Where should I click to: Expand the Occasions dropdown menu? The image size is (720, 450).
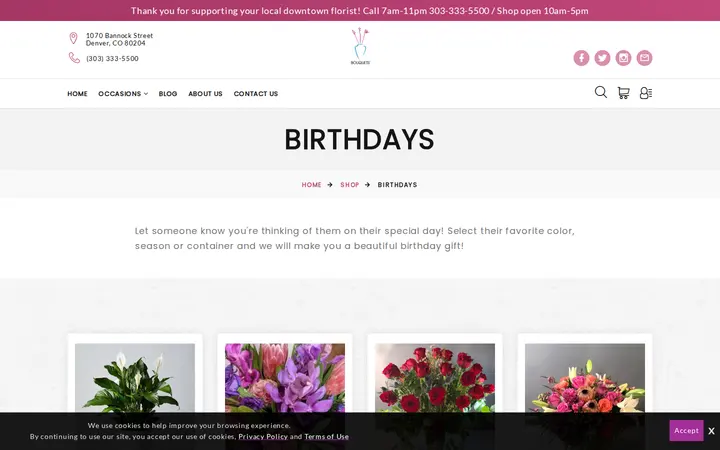(123, 94)
